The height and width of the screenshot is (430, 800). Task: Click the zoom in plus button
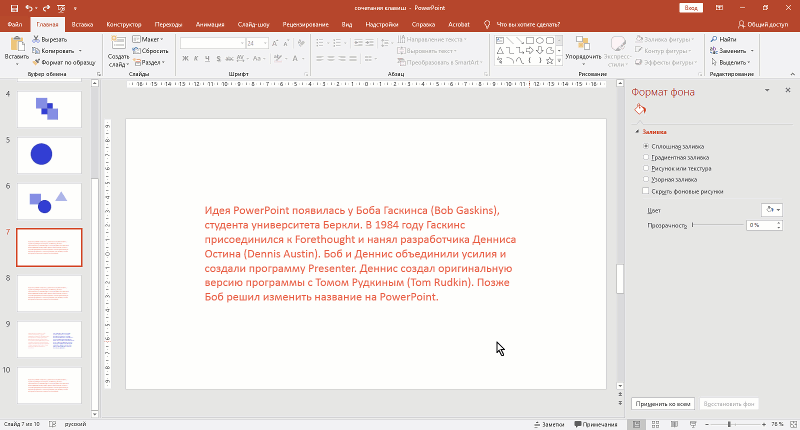[x=764, y=424]
